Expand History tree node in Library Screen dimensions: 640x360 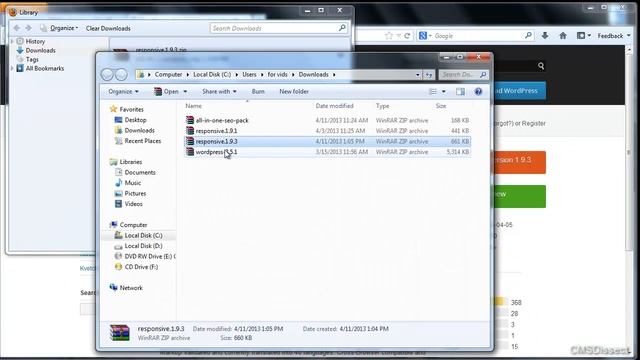click(x=12, y=42)
